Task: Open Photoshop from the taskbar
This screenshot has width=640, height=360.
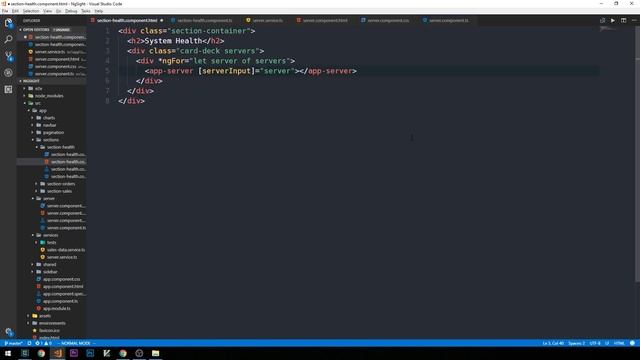Action: point(90,353)
